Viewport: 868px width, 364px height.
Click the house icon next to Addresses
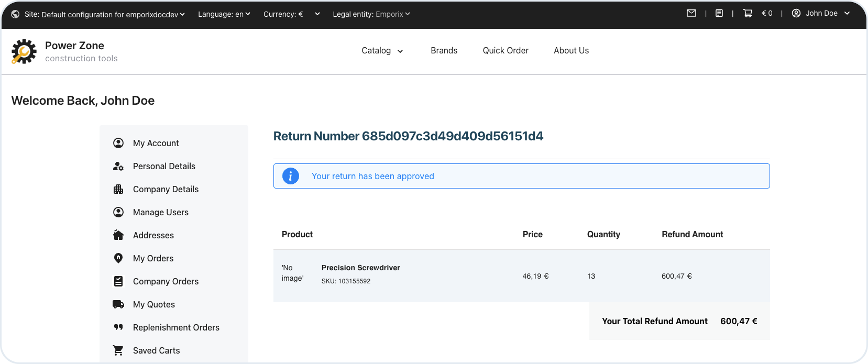[118, 235]
